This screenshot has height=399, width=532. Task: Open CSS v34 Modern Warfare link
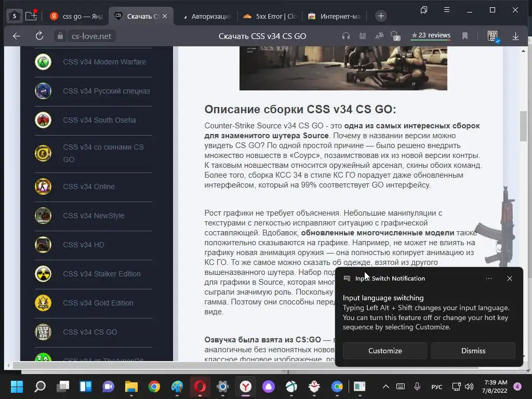(104, 62)
